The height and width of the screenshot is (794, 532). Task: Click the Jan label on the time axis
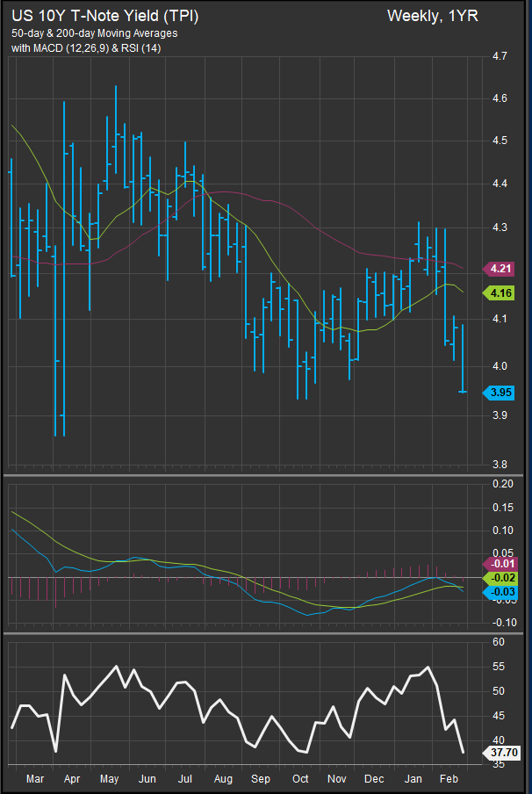(412, 779)
